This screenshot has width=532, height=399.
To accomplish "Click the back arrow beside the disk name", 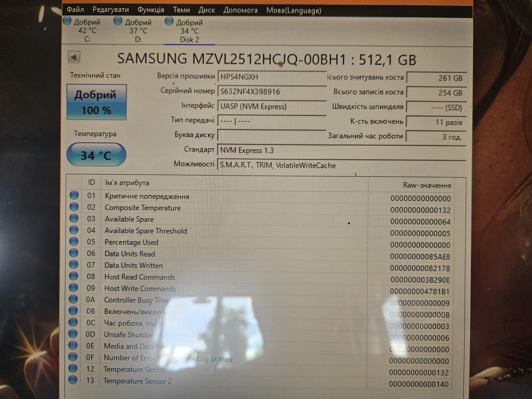I will pyautogui.click(x=74, y=57).
